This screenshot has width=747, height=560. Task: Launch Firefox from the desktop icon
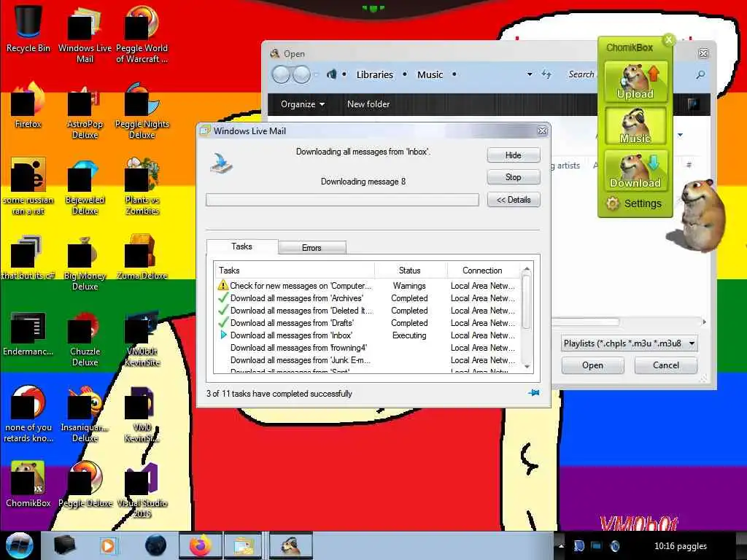[x=28, y=105]
